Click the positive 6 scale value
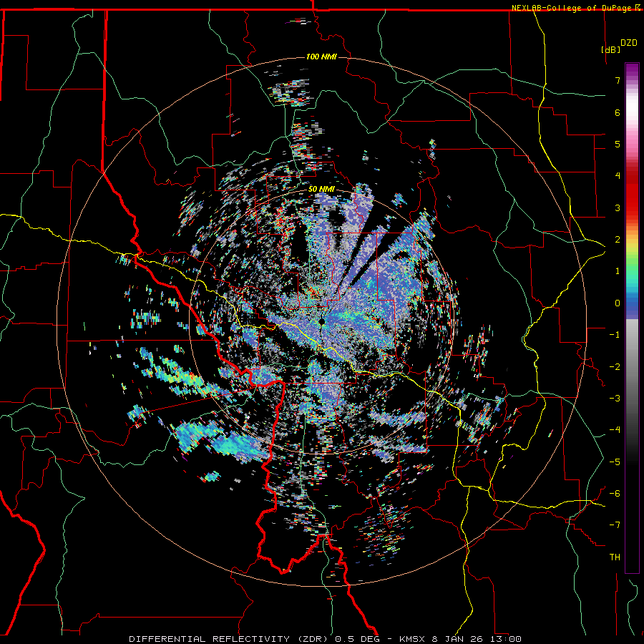Viewport: 644px width, 644px height. [x=618, y=112]
